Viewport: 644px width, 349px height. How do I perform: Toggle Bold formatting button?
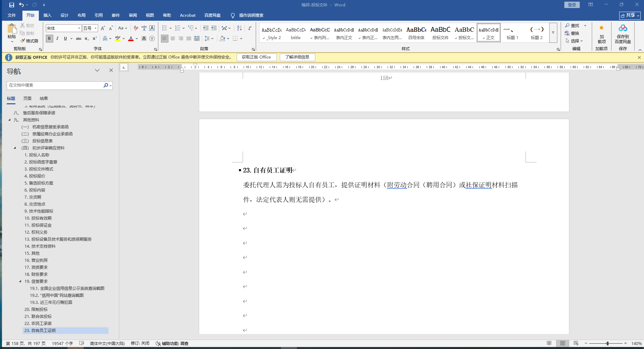pos(50,39)
